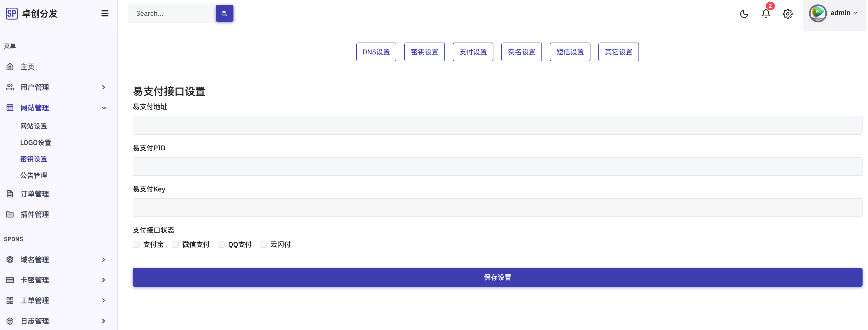Click the folder icon beside 插件管理
This screenshot has height=330, width=868.
(10, 214)
